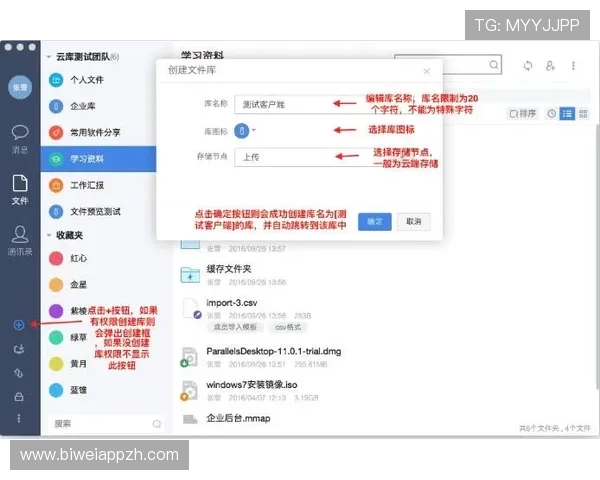The image size is (600, 480).
Task: Select the 文件预览测试 library
Action: tap(98, 212)
